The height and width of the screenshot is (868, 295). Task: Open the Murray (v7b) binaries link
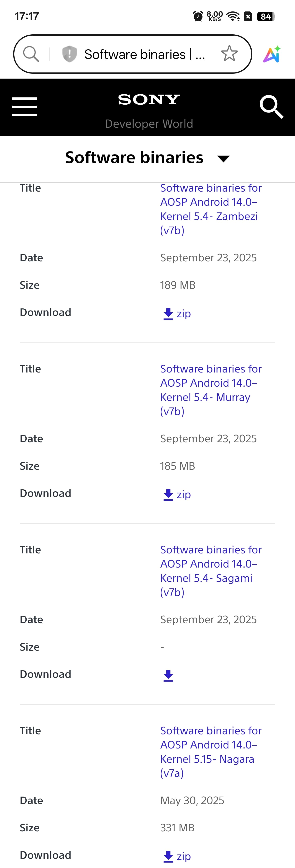pos(210,390)
